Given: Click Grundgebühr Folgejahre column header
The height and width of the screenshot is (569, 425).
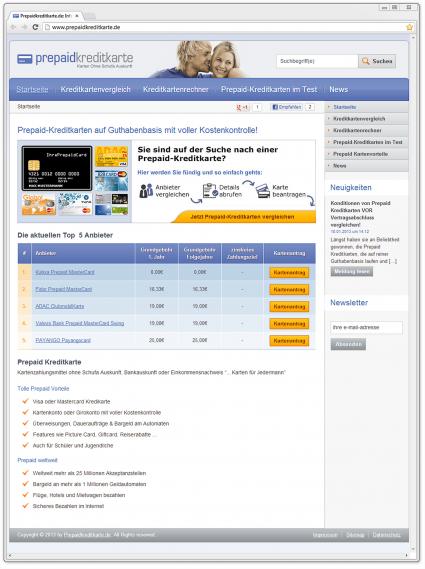Looking at the screenshot, I should click(200, 253).
